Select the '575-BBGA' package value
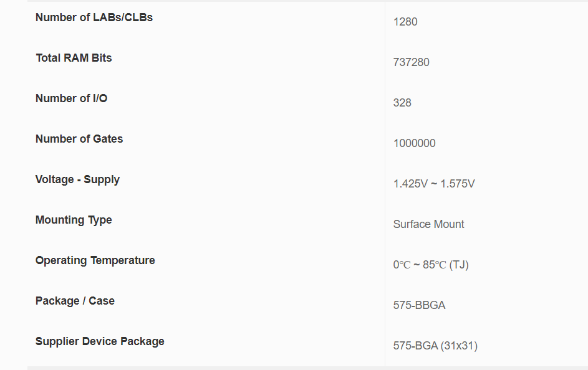 tap(419, 305)
